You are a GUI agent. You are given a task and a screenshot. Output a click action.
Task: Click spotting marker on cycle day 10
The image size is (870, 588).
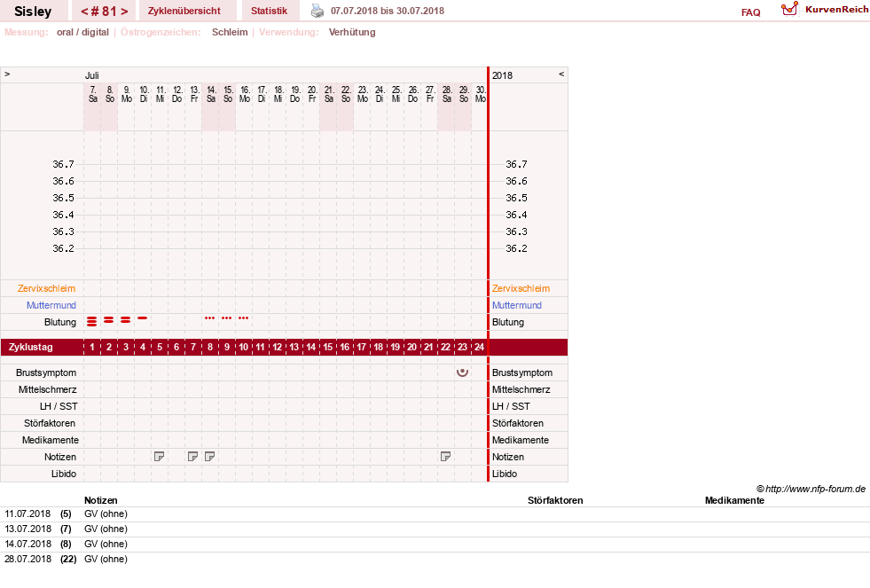(x=243, y=318)
